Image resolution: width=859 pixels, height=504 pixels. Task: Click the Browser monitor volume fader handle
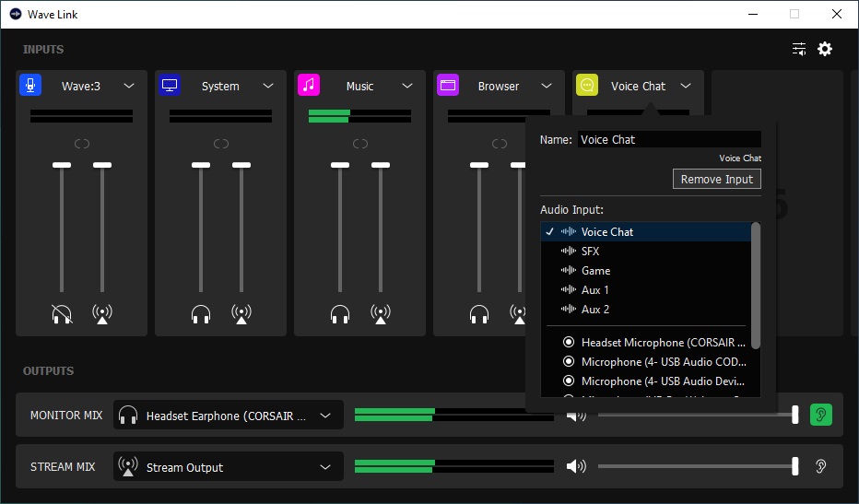pyautogui.click(x=479, y=165)
